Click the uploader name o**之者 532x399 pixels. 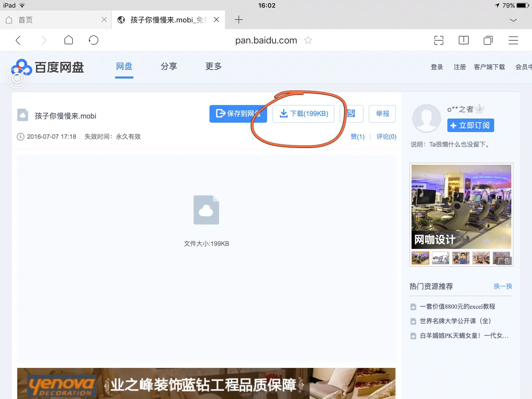click(x=460, y=109)
